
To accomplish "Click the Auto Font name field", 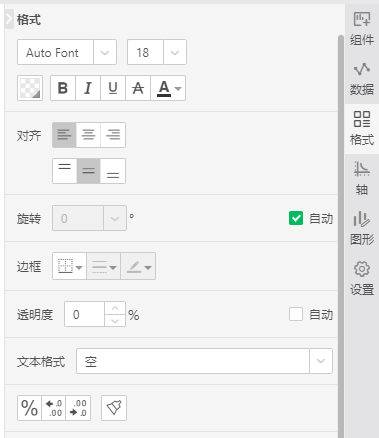I will (55, 52).
